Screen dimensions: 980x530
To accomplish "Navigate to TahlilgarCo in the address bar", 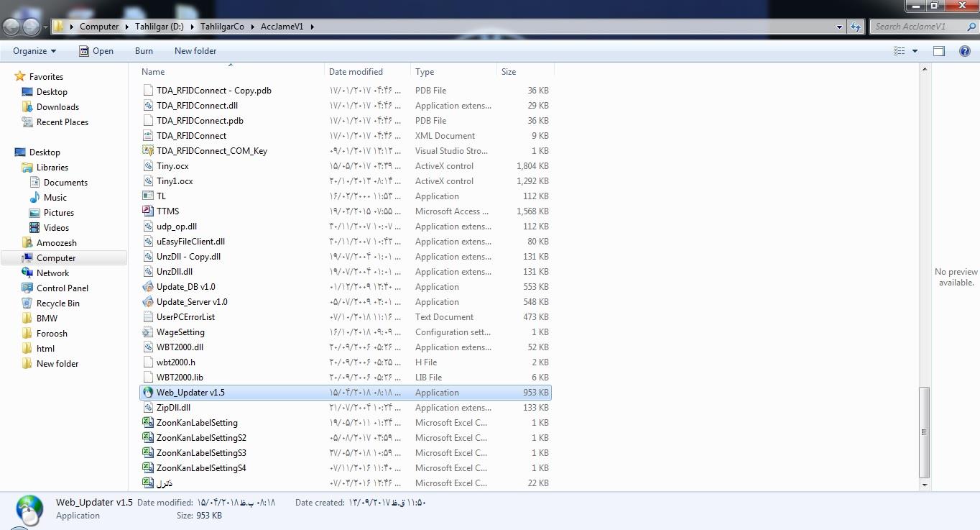I will tap(222, 27).
